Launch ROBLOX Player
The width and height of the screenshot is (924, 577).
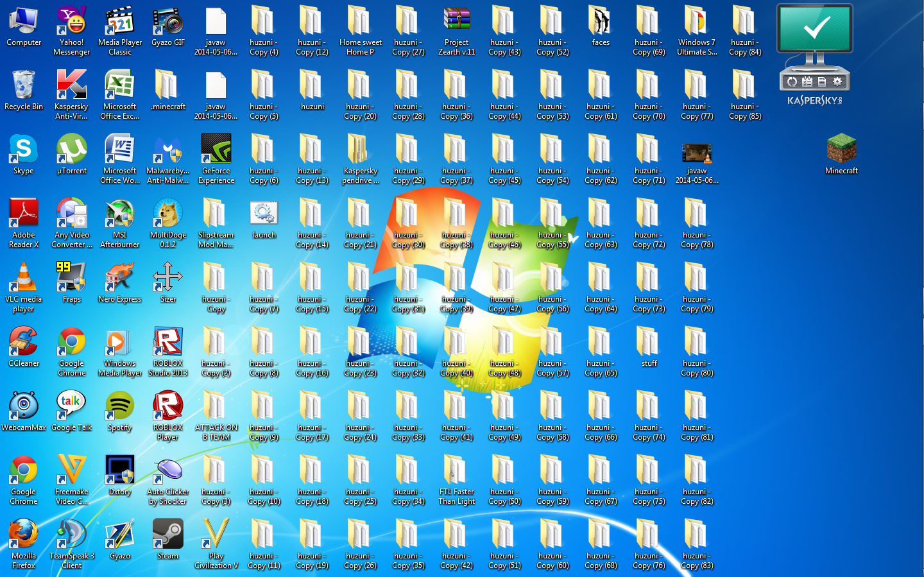168,417
